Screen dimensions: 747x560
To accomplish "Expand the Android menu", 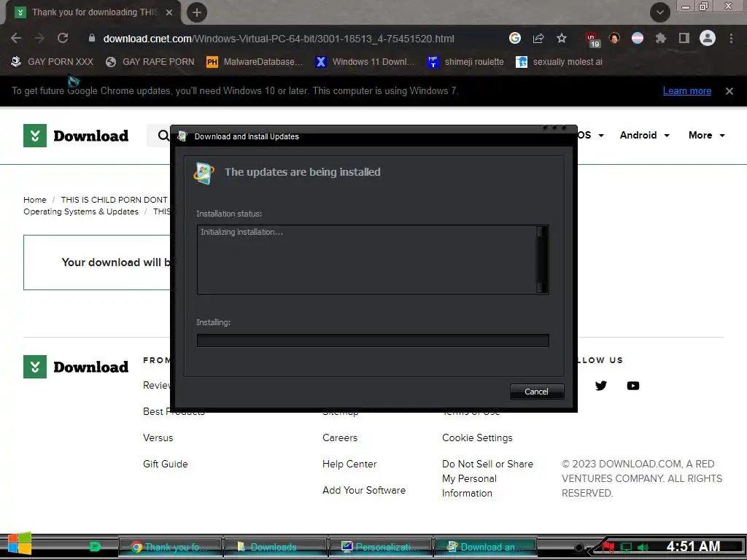I will [645, 135].
